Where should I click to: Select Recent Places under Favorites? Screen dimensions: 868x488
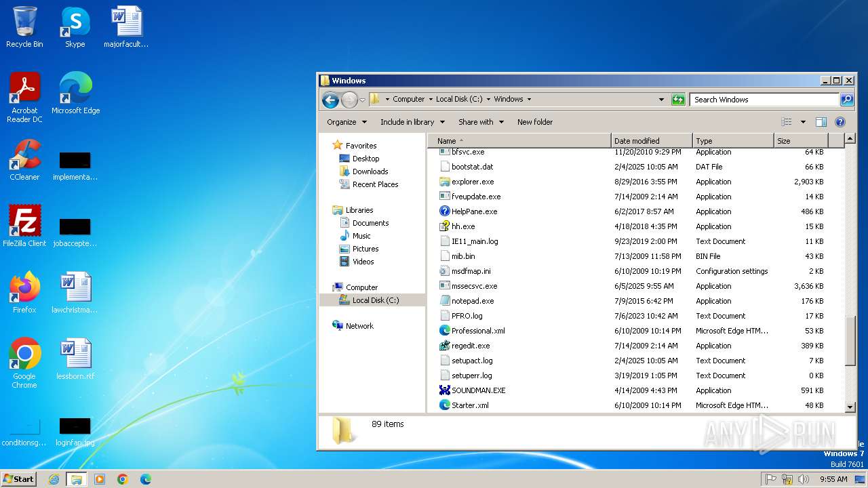[x=375, y=184]
